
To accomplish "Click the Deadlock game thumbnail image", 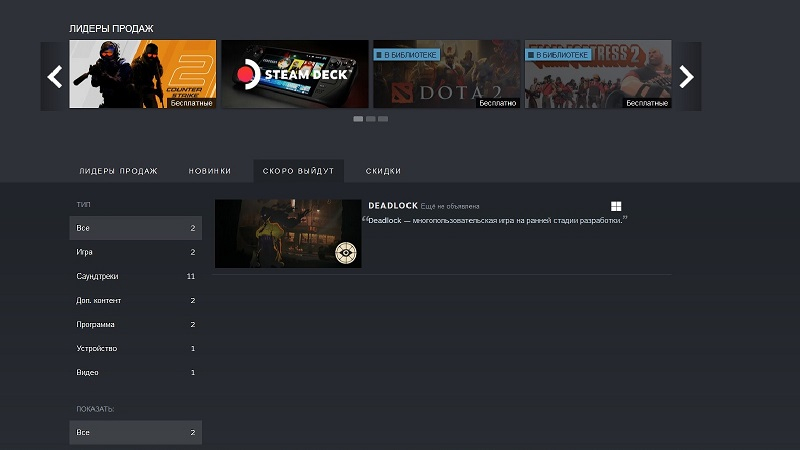I will click(x=288, y=233).
